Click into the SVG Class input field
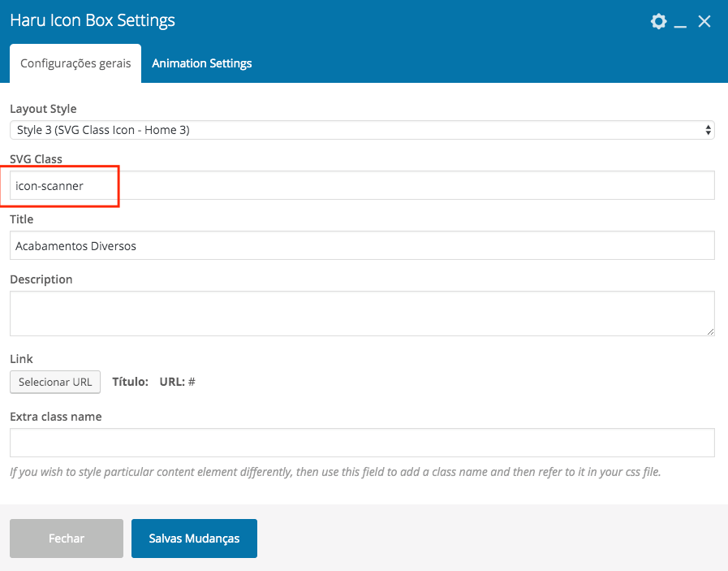Image resolution: width=728 pixels, height=571 pixels. coord(362,185)
